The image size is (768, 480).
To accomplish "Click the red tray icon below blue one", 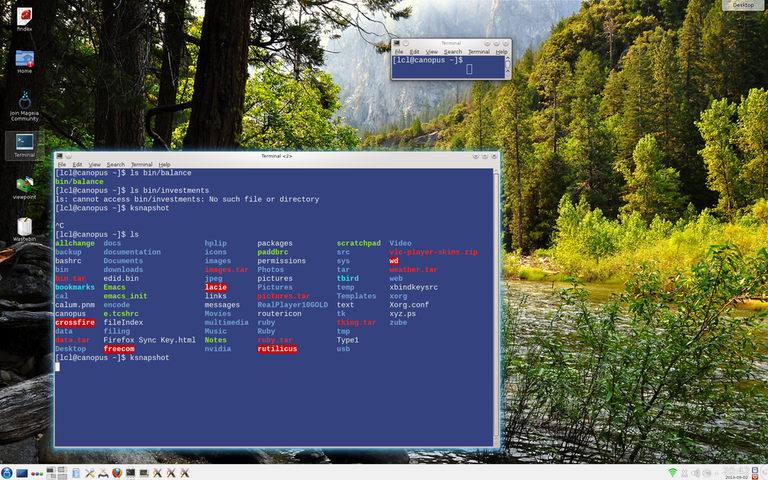I will pyautogui.click(x=755, y=477).
